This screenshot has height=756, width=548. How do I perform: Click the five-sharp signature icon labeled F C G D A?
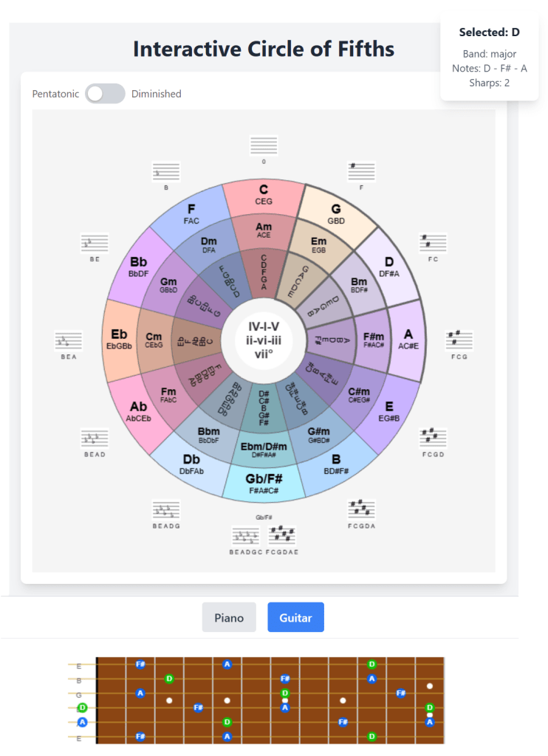coord(361,509)
